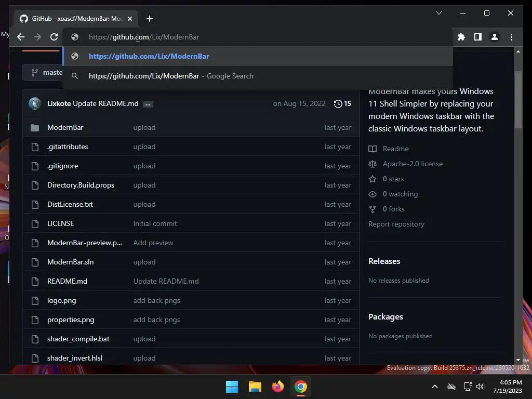This screenshot has width=532, height=399.
Task: Click the scrollbar down arrow
Action: (x=518, y=360)
